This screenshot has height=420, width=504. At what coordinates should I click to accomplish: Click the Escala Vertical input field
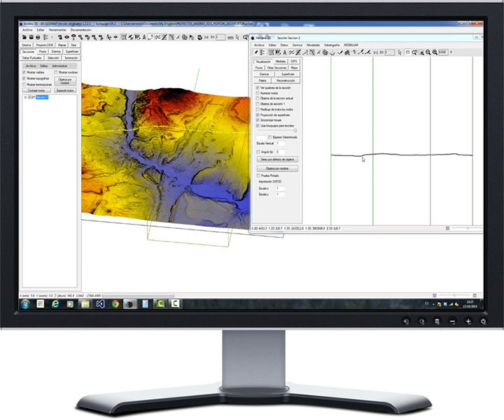280,143
